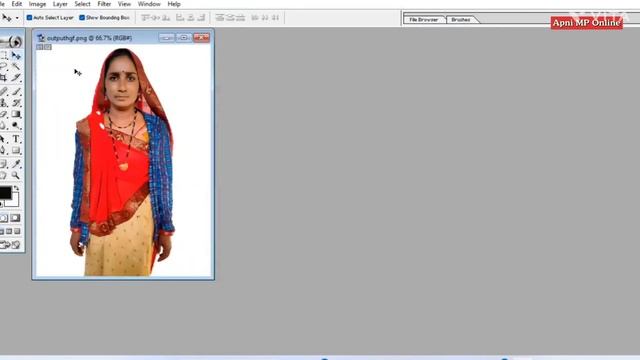
Task: Select the History Brush tool
Action: tap(16, 103)
